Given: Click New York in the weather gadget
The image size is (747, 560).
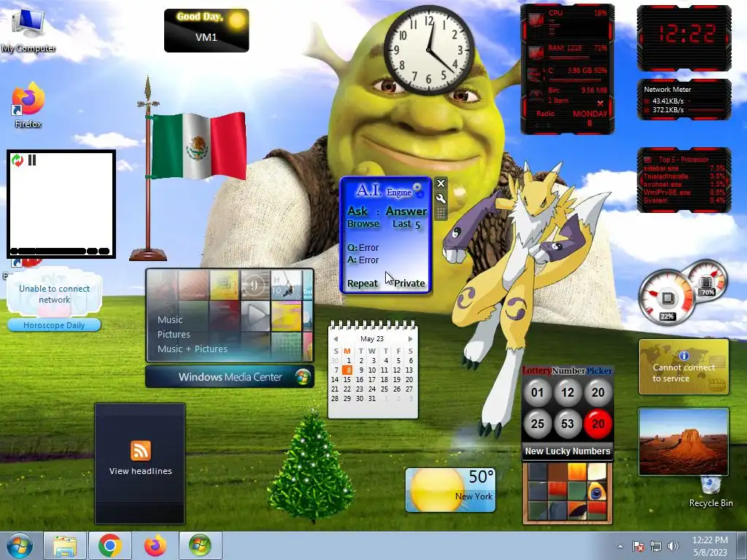Looking at the screenshot, I should coord(473,496).
